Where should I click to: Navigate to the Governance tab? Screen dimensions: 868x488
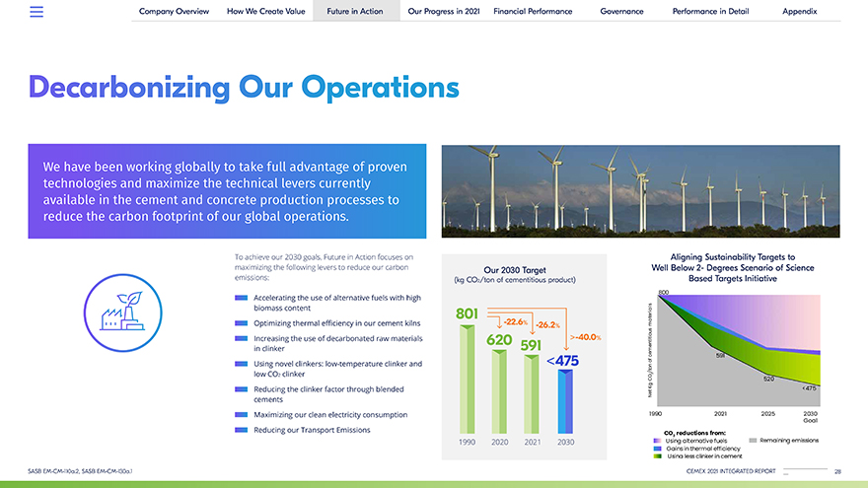tap(621, 11)
